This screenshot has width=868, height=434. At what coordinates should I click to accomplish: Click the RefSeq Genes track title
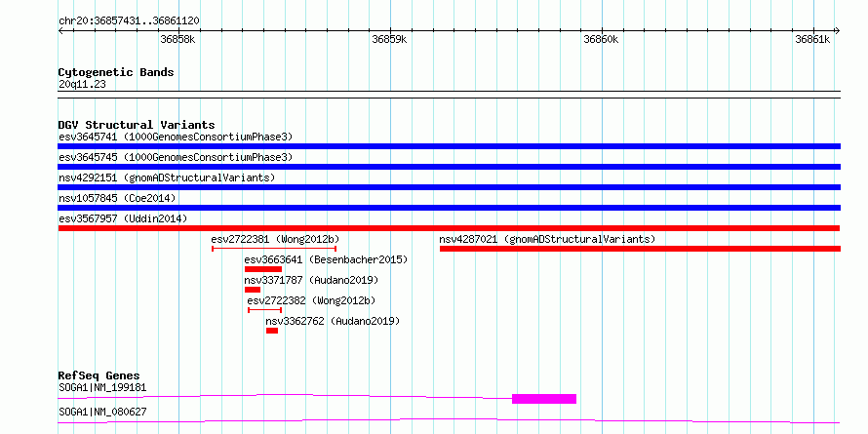click(99, 375)
